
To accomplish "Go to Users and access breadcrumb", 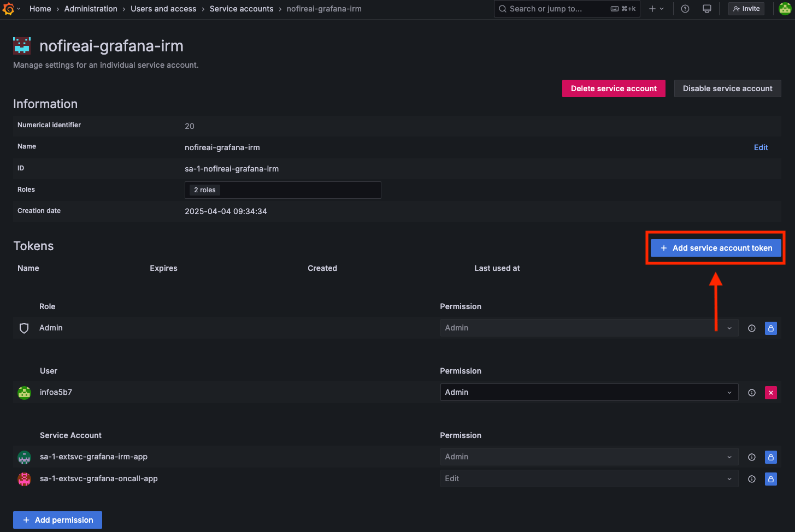I will click(163, 9).
